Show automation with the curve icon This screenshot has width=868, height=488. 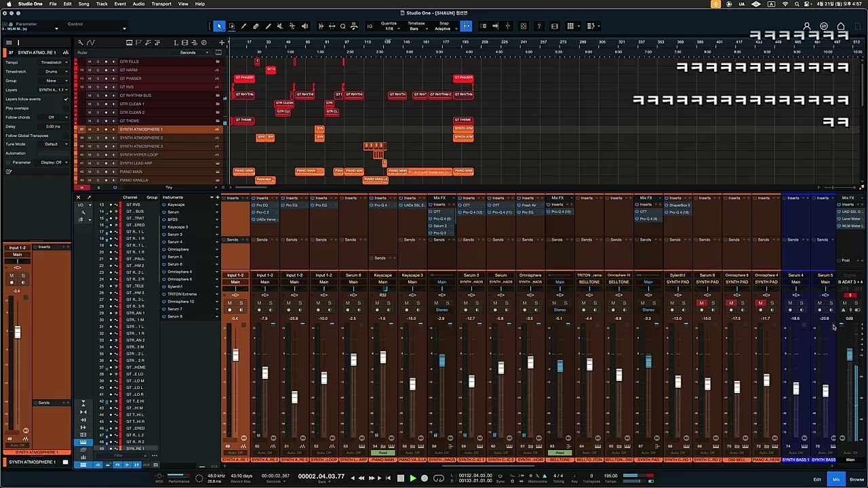[x=90, y=43]
